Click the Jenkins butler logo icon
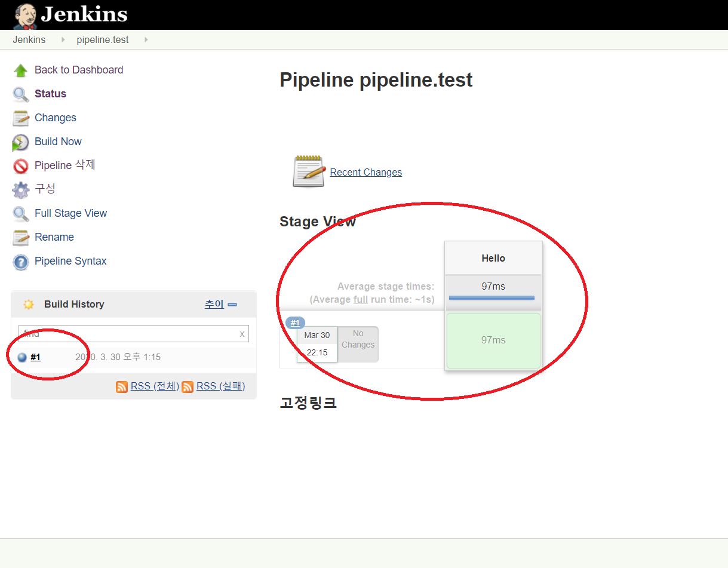The image size is (728, 568). point(26,16)
